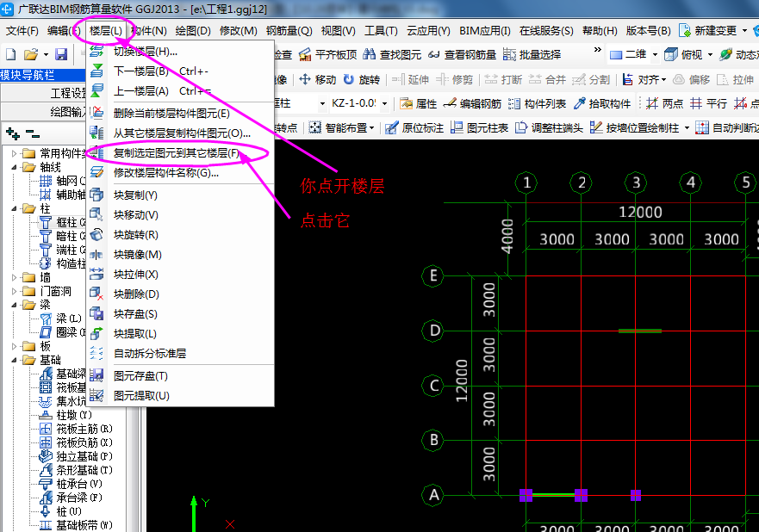Choose 从其它楼层复制构件图元(O)... entry

[x=180, y=133]
